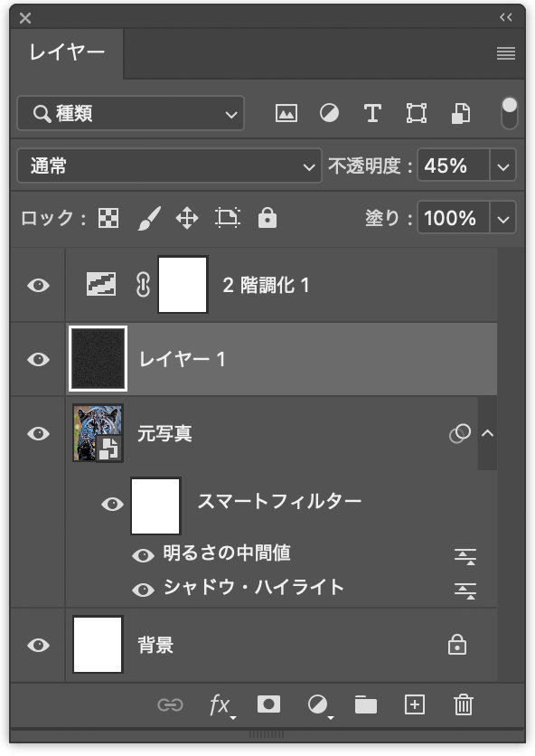Open the 不透明度 opacity slider dropdown
This screenshot has width=535, height=756.
pyautogui.click(x=503, y=165)
